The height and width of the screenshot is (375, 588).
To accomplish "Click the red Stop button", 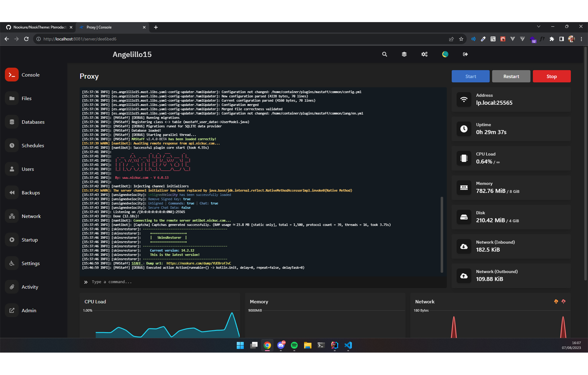I will point(551,76).
